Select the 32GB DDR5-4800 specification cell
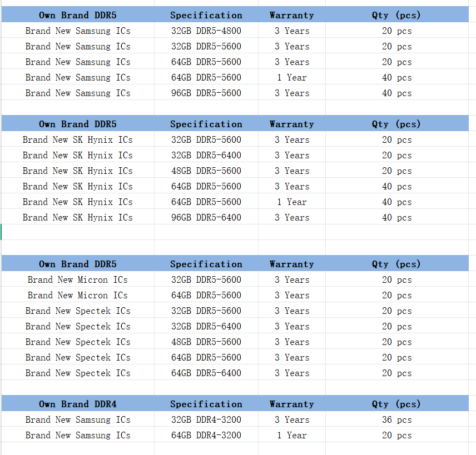 tap(206, 31)
